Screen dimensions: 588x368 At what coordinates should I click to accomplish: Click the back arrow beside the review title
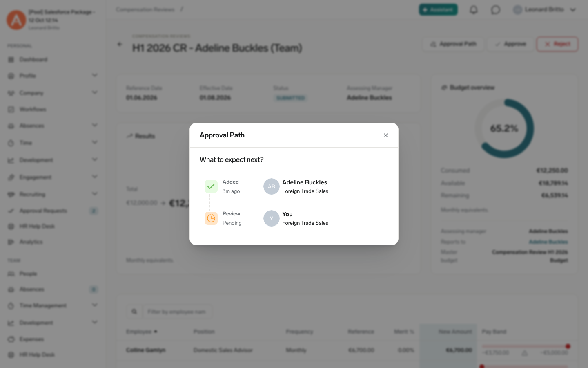(x=120, y=44)
